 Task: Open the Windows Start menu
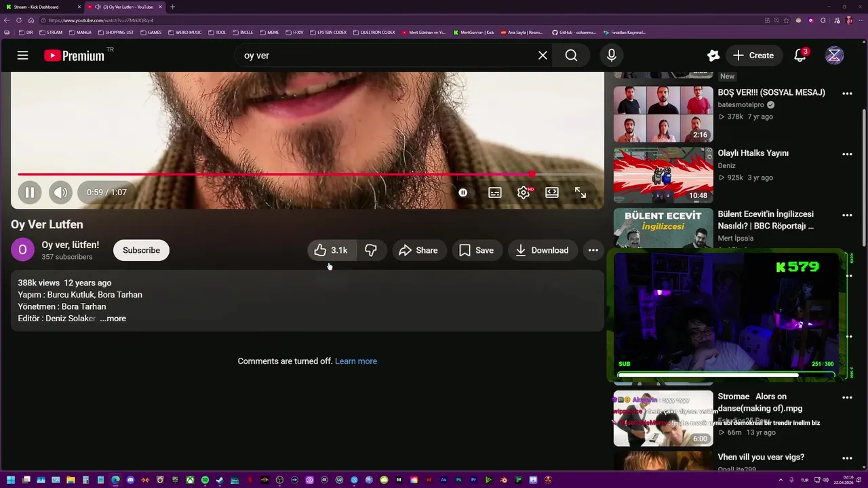11,480
